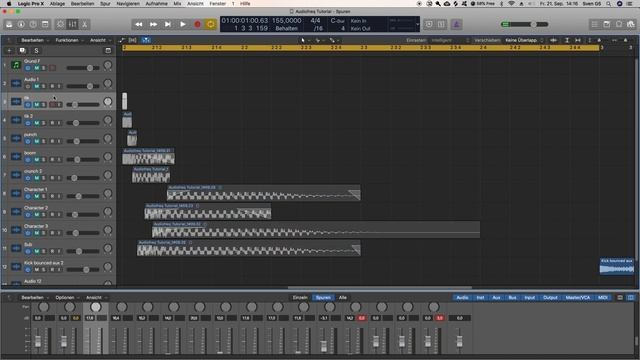Add a new track with the plus button

[x=9, y=51]
